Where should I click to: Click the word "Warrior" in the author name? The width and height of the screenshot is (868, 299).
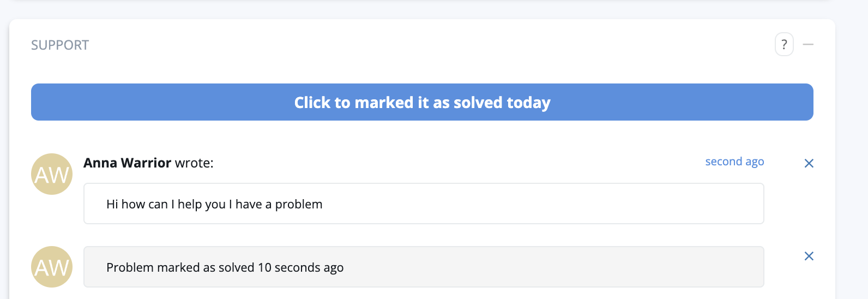click(x=146, y=163)
